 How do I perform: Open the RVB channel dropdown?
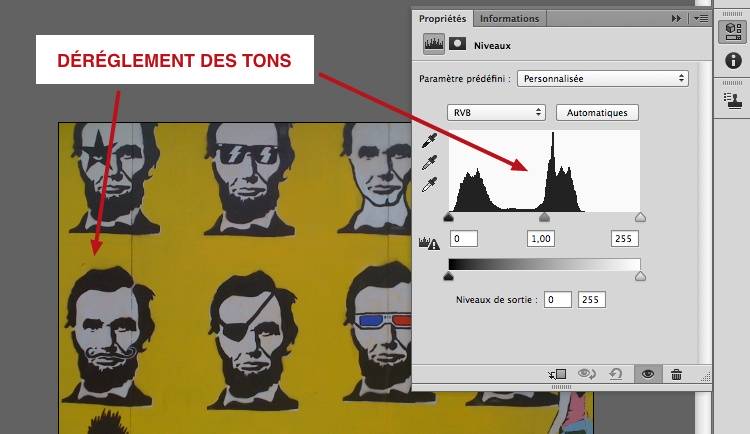496,112
